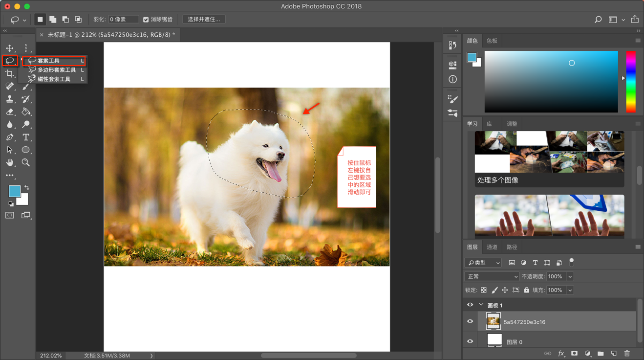Click the rainbow hue slider strip
This screenshot has height=360, width=644.
pos(631,81)
